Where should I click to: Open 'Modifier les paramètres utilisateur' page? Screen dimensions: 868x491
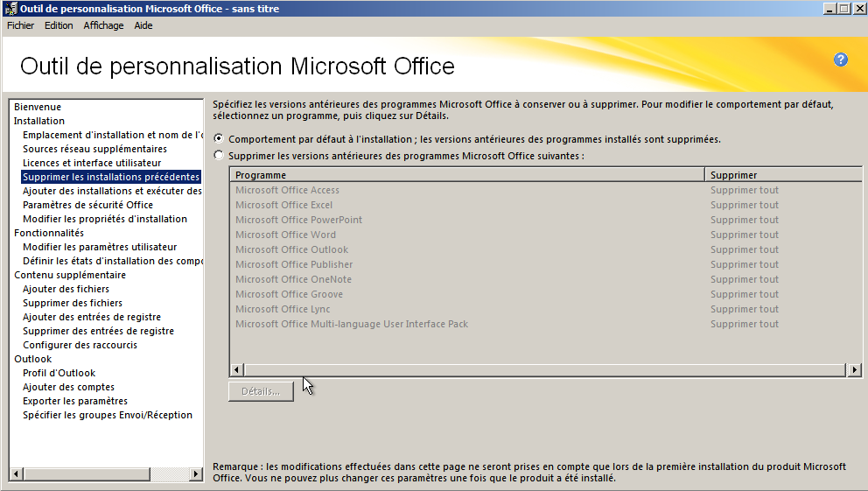[101, 247]
